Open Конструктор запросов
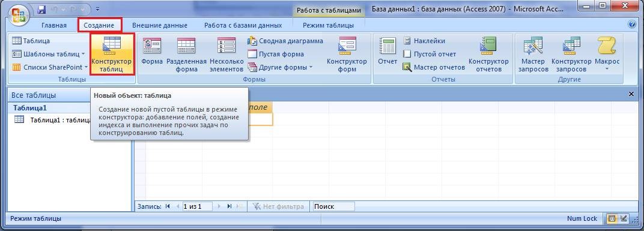The height and width of the screenshot is (231, 644). click(571, 54)
